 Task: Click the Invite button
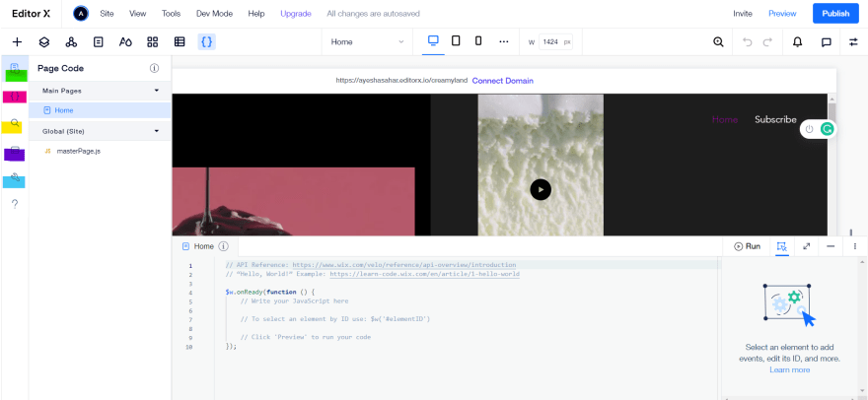coord(743,14)
